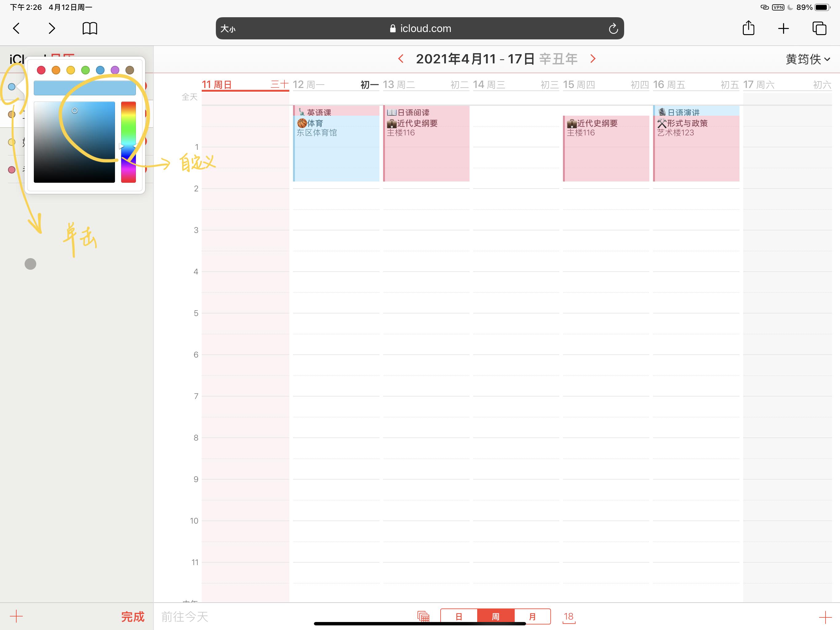Viewport: 840px width, 630px height.
Task: Expand the 黄筠佚 account menu
Action: tap(807, 59)
